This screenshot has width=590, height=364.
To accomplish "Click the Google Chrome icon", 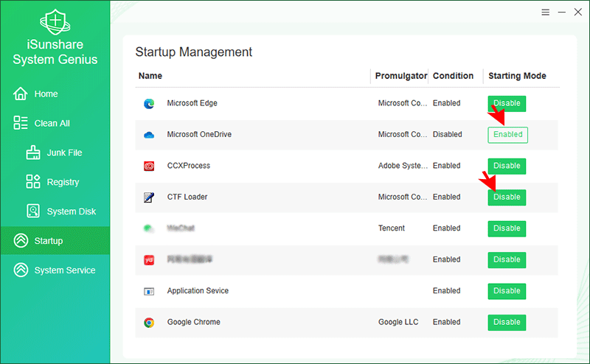I will point(149,323).
